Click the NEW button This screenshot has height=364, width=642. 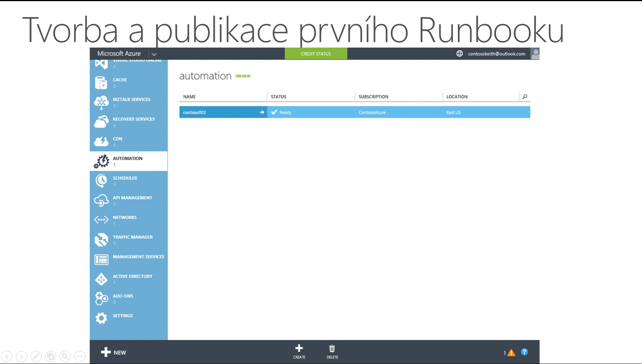coord(114,352)
